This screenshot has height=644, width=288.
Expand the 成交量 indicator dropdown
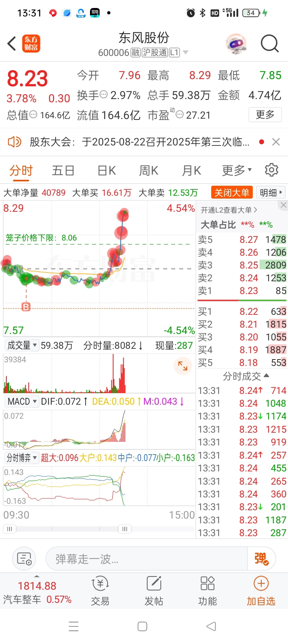pyautogui.click(x=22, y=345)
